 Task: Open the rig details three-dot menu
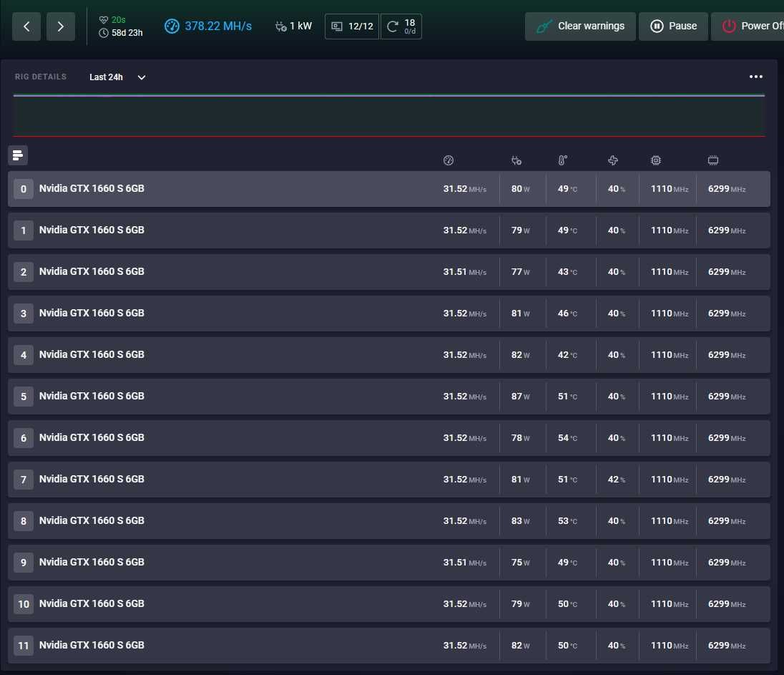click(x=756, y=77)
